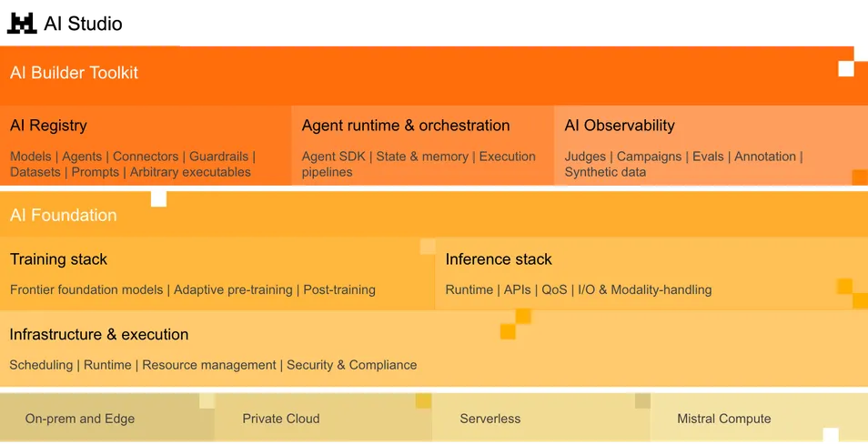Select the On-prem and Edge block
The width and height of the screenshot is (868, 445).
[80, 419]
